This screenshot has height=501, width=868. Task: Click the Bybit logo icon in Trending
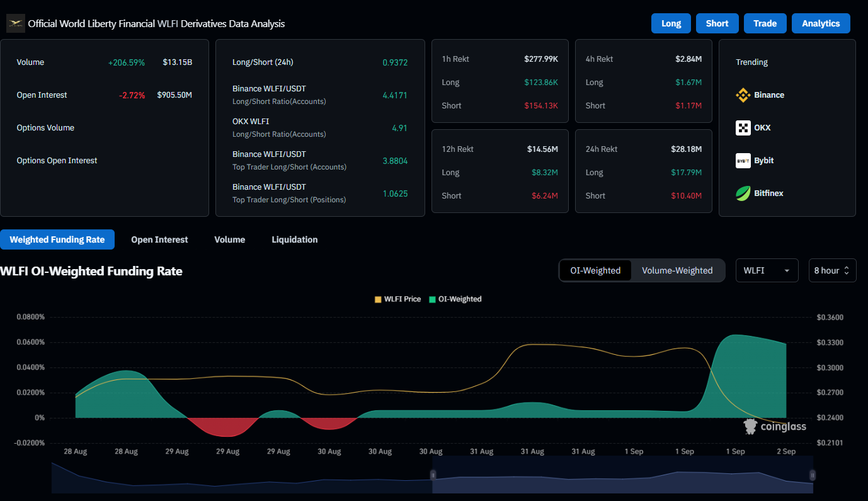(743, 161)
